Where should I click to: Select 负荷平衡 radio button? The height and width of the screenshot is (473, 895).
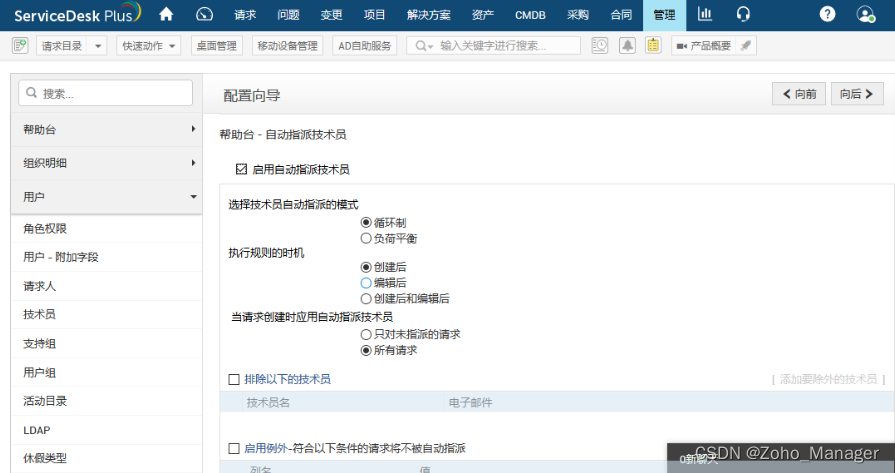point(366,238)
